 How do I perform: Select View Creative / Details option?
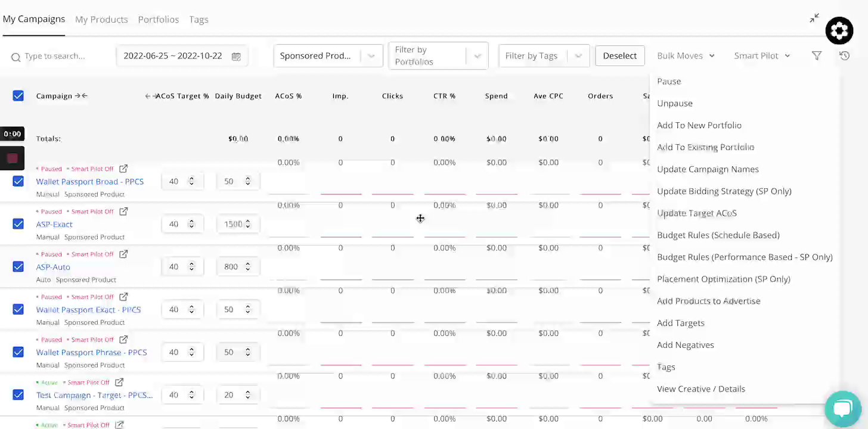click(x=701, y=389)
